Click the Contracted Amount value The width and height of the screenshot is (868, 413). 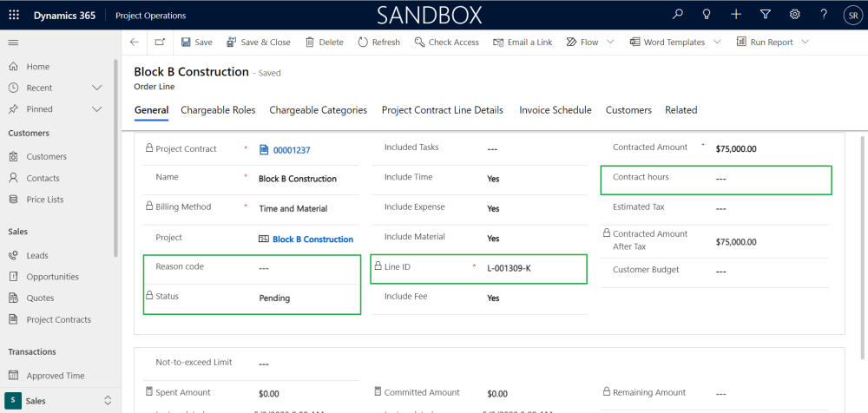[736, 149]
